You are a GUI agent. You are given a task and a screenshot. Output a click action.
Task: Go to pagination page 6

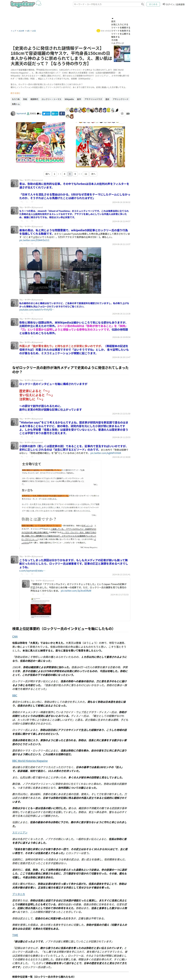[x=75, y=174]
